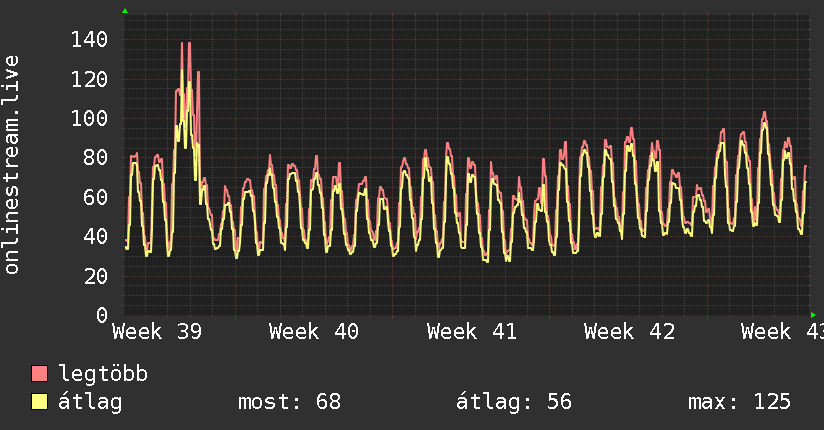Screen dimensions: 824x430
Task: Select the legtöbb legend label
Action: [x=103, y=374]
